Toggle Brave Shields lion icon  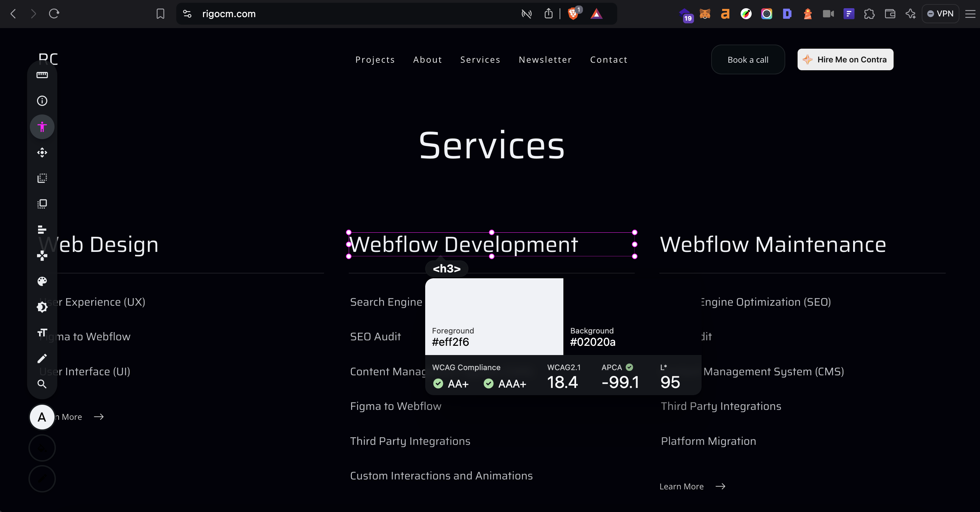[x=573, y=14]
